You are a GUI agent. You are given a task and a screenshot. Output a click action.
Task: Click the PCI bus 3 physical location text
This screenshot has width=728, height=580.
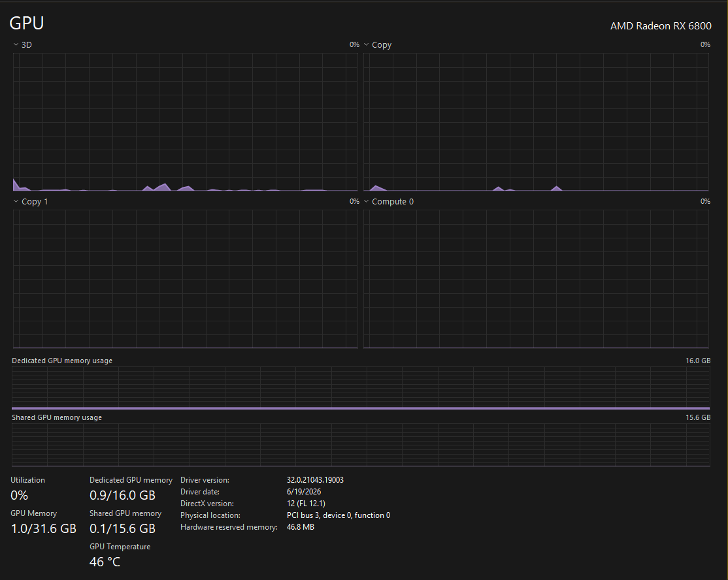click(x=339, y=515)
